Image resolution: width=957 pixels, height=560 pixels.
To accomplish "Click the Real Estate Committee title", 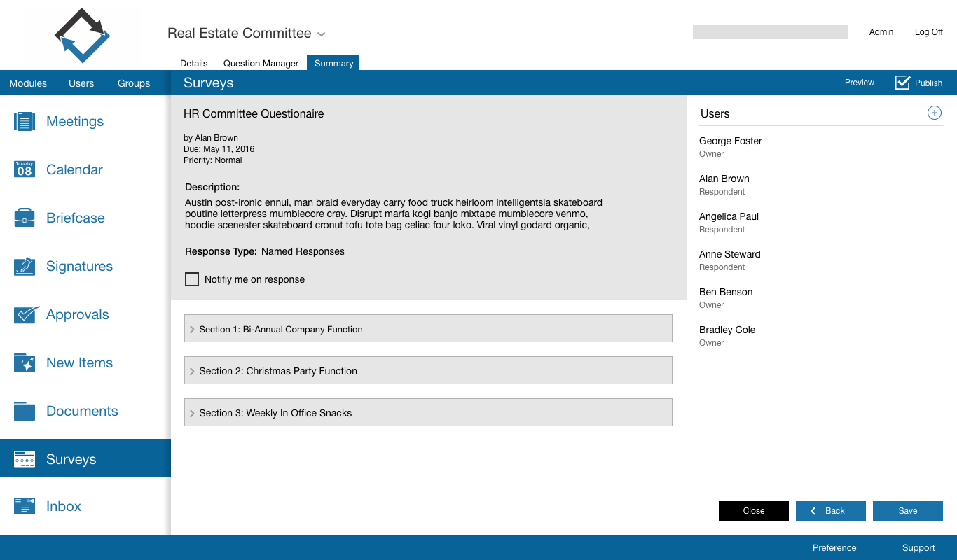I will (239, 33).
